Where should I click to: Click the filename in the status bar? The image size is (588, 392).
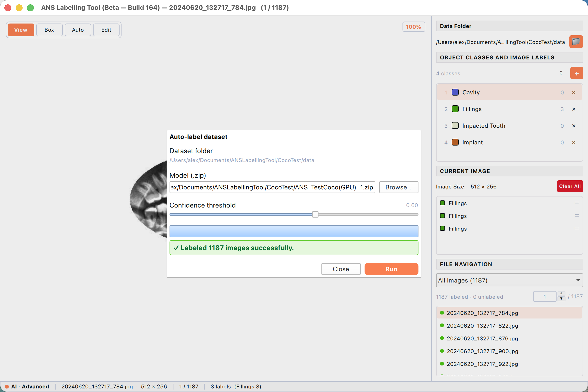click(x=97, y=387)
